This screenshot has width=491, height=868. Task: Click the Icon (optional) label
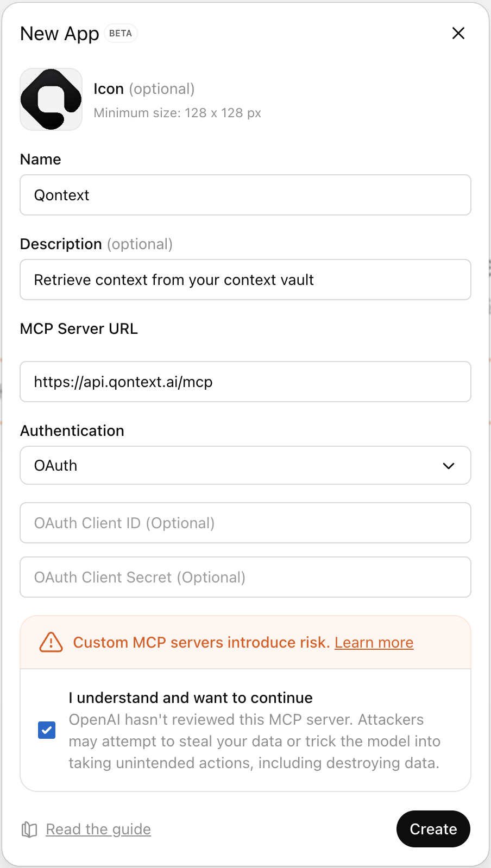tap(144, 88)
